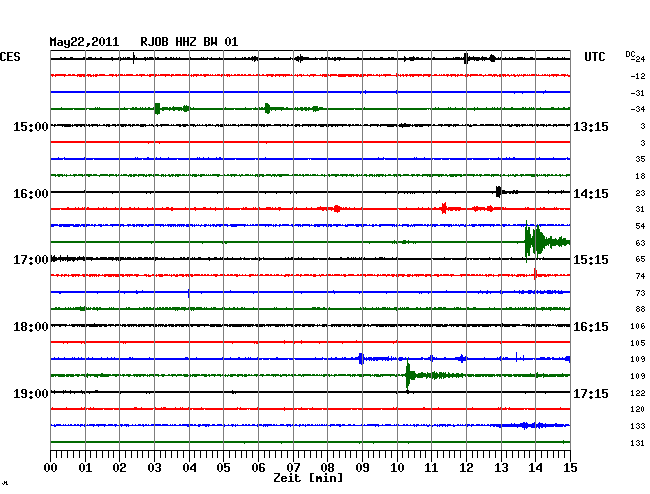The width and height of the screenshot is (650, 494).
Task: Click minute tick label 05
Action: coord(223,468)
